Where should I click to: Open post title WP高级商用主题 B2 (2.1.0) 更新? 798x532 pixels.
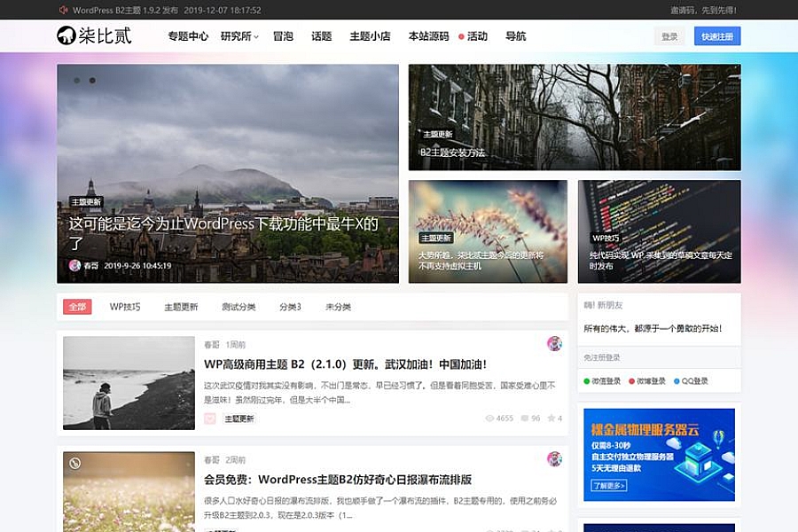tap(345, 364)
